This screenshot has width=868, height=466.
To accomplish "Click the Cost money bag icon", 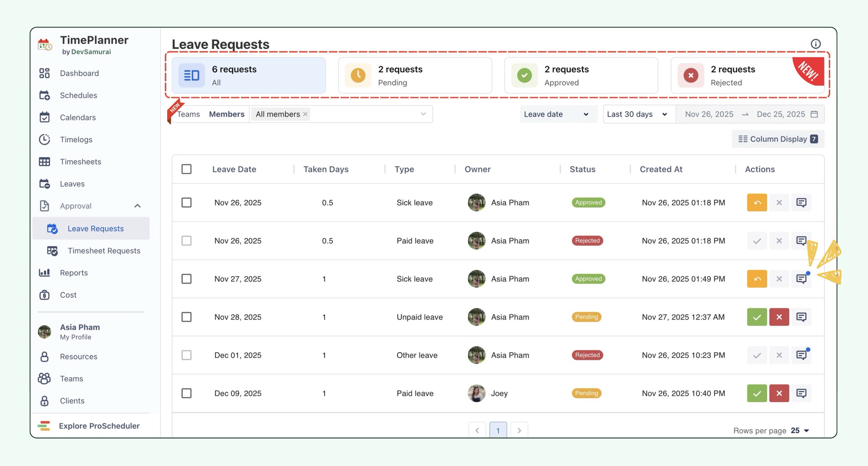I will [44, 295].
